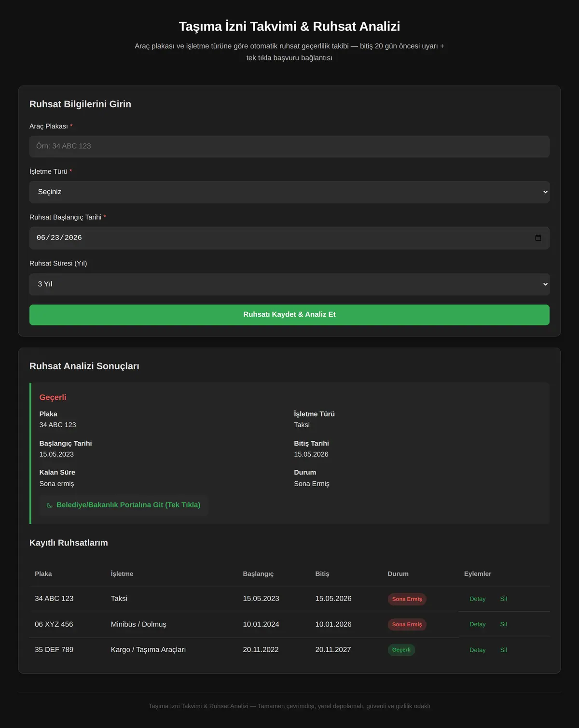Click the start date 20.11.2022
Viewport: 579px width, 728px height.
(261, 650)
